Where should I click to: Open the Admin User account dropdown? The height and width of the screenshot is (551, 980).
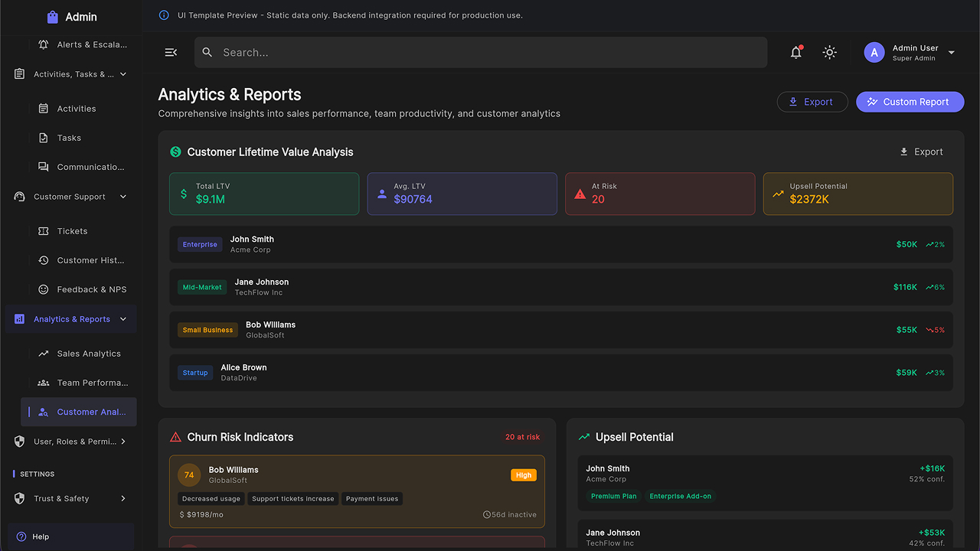tap(910, 52)
